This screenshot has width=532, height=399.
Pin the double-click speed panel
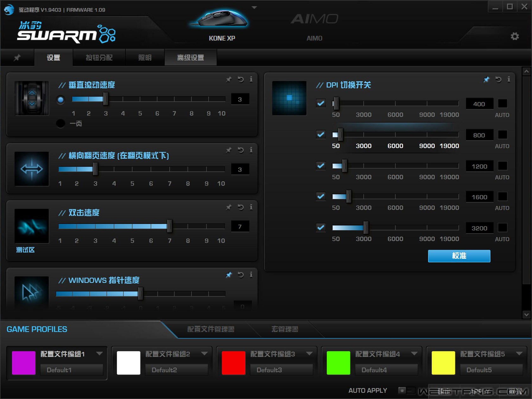click(229, 207)
